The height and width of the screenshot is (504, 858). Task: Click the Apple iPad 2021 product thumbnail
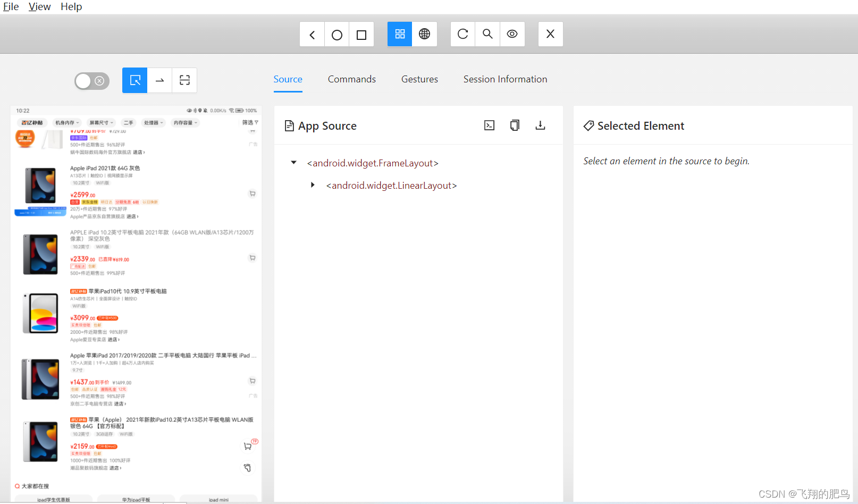tap(40, 186)
